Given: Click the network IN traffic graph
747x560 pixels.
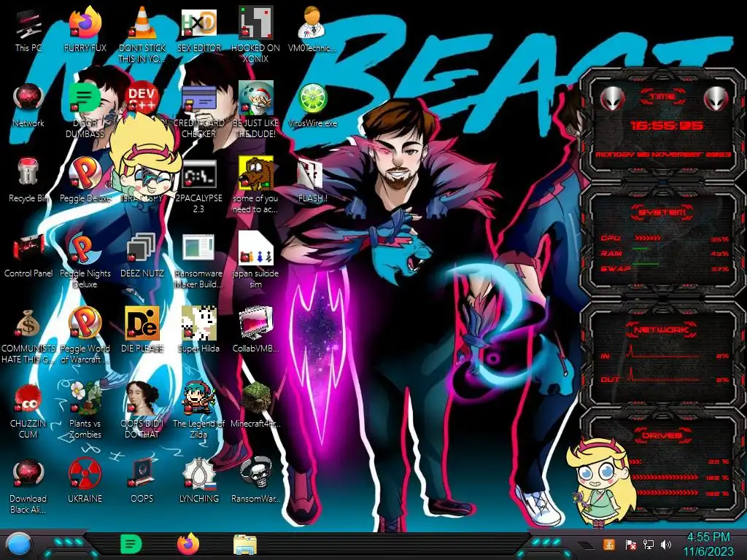Looking at the screenshot, I should [x=662, y=352].
